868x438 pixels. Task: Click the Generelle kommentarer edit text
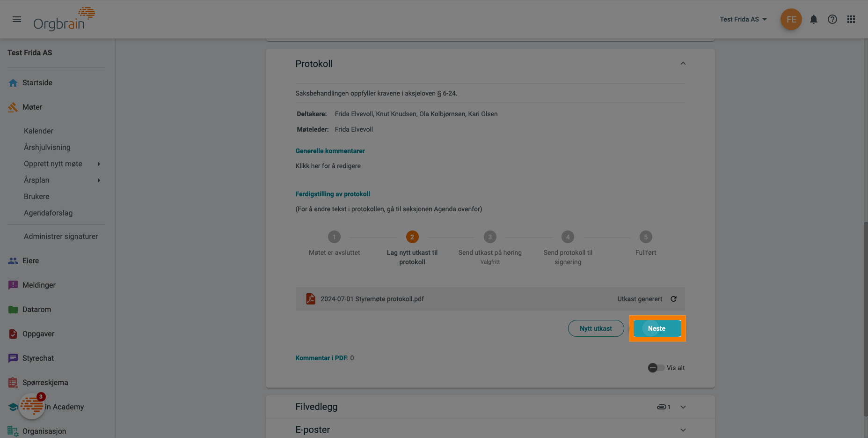pyautogui.click(x=328, y=166)
